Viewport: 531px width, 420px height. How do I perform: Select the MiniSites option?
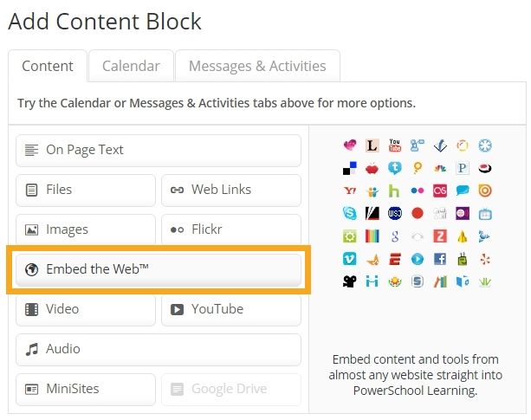(x=85, y=389)
